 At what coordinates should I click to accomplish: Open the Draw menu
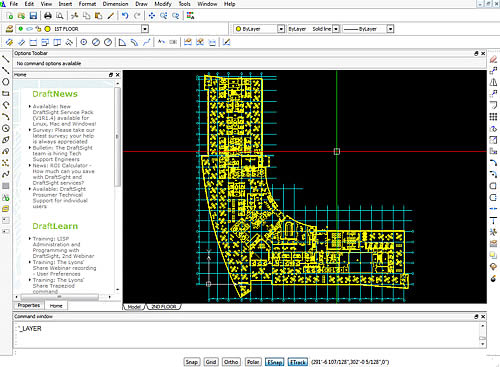141,4
